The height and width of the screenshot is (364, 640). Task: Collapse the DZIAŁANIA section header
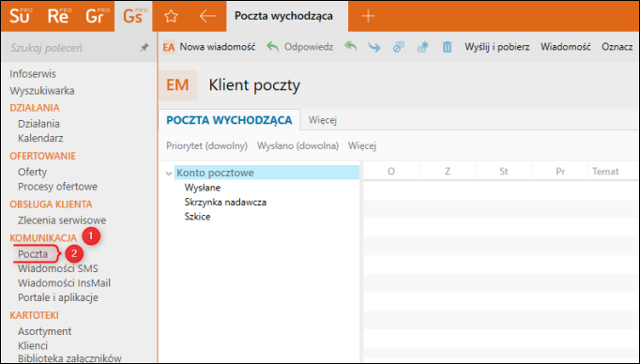coord(35,107)
